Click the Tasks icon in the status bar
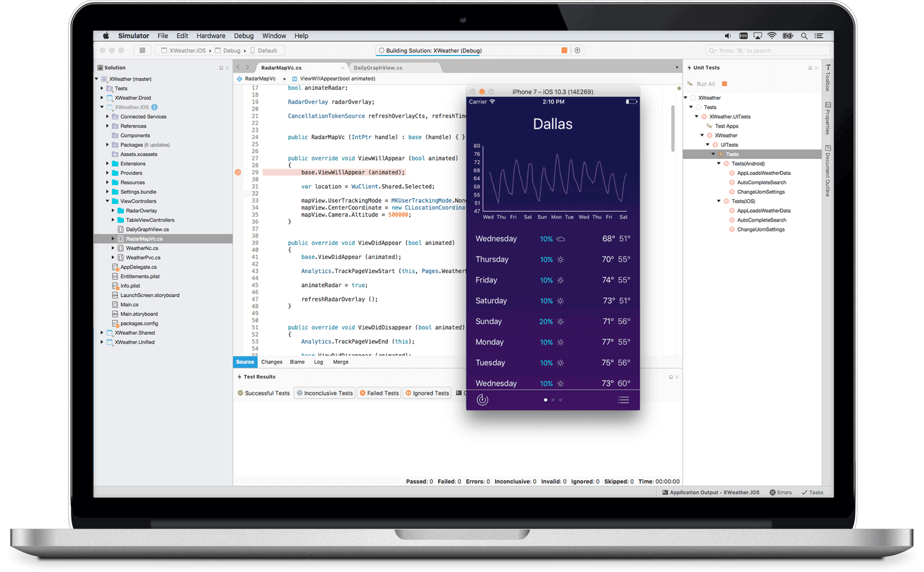 [x=812, y=492]
